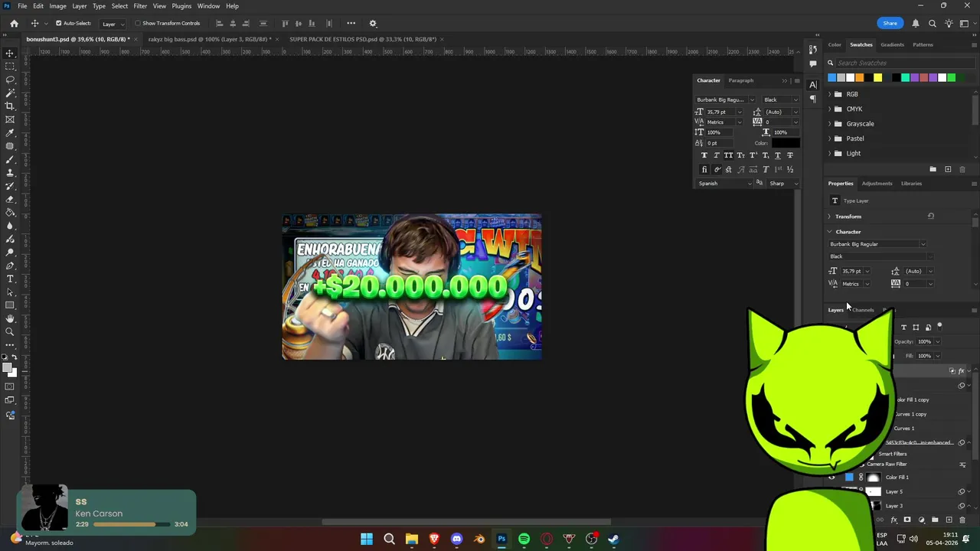Select the Crop tool
The image size is (980, 551).
pyautogui.click(x=10, y=106)
